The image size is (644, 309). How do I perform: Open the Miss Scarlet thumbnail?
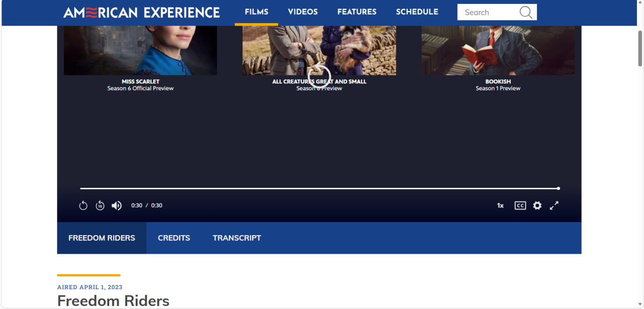coord(140,50)
